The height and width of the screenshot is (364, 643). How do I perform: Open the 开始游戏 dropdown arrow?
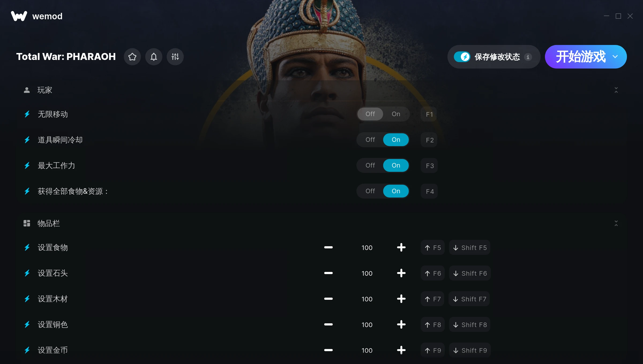pyautogui.click(x=615, y=57)
